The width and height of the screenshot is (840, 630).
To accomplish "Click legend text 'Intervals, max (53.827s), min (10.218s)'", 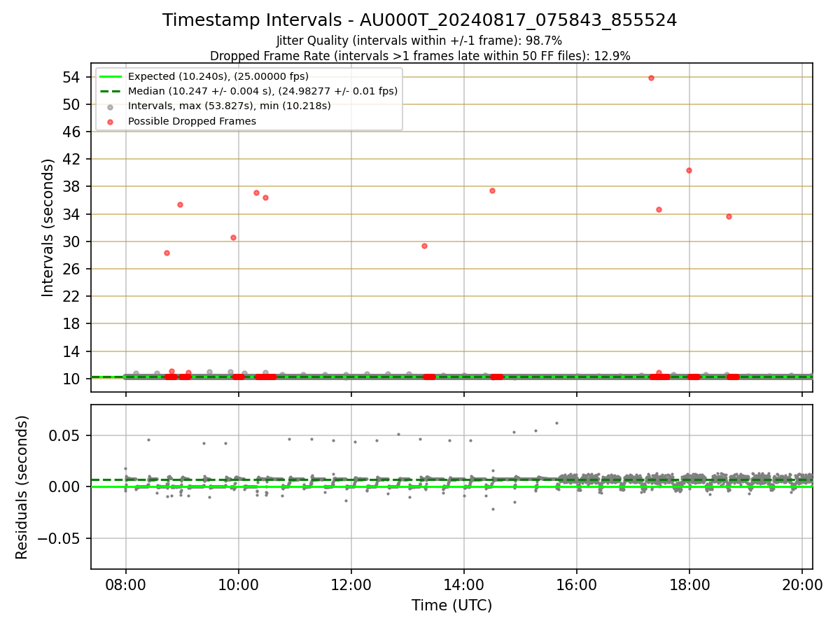I will 230,106.
